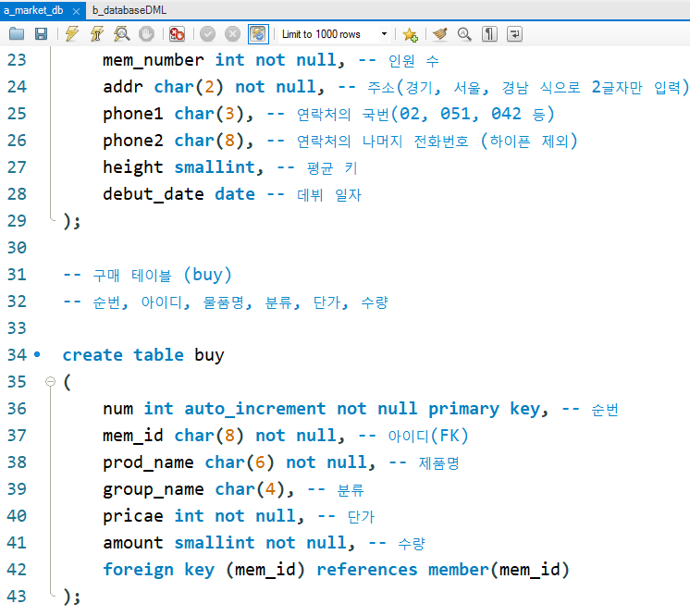Click line number 23 in gutter
The image size is (690, 616).
pos(17,60)
